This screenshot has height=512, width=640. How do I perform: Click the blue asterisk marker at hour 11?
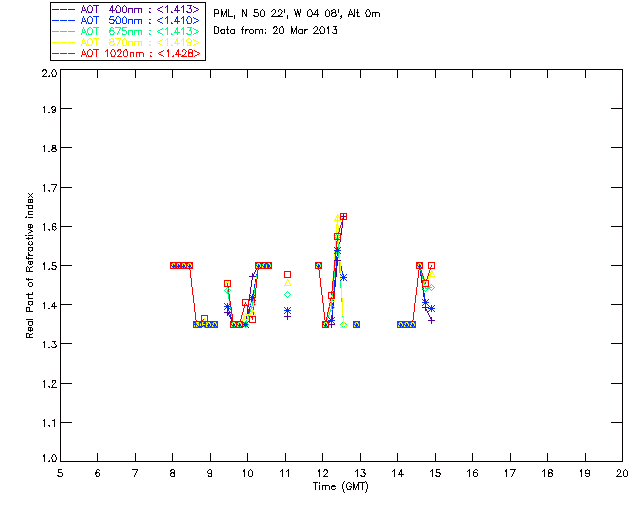[287, 311]
